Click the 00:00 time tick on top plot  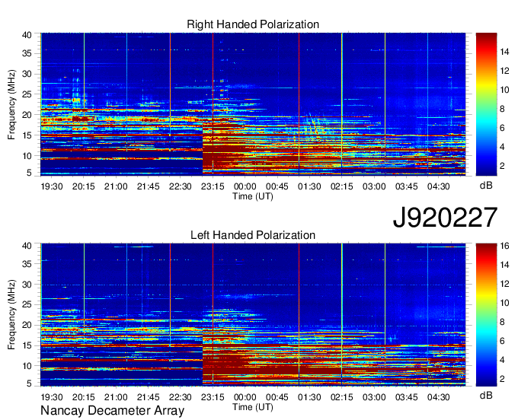tap(245, 186)
